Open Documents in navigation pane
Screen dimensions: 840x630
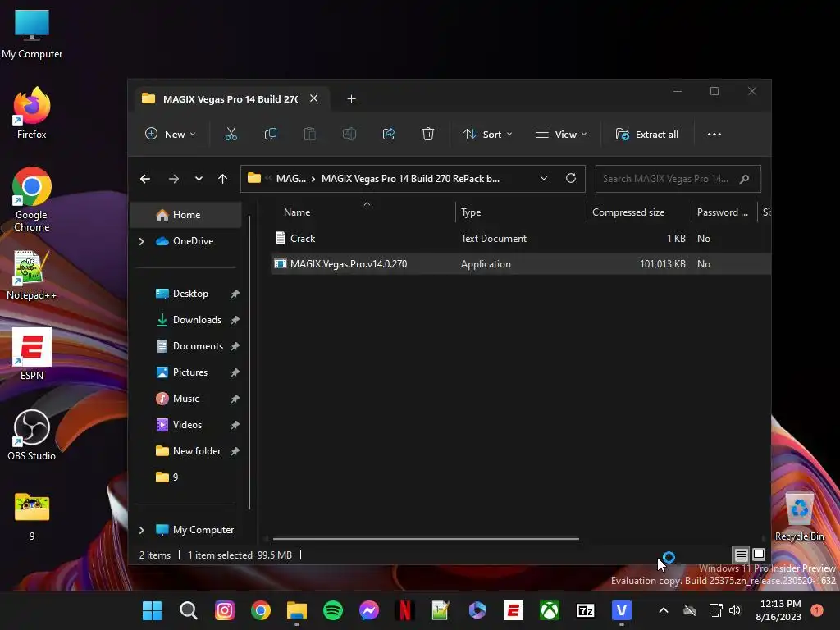tap(198, 346)
